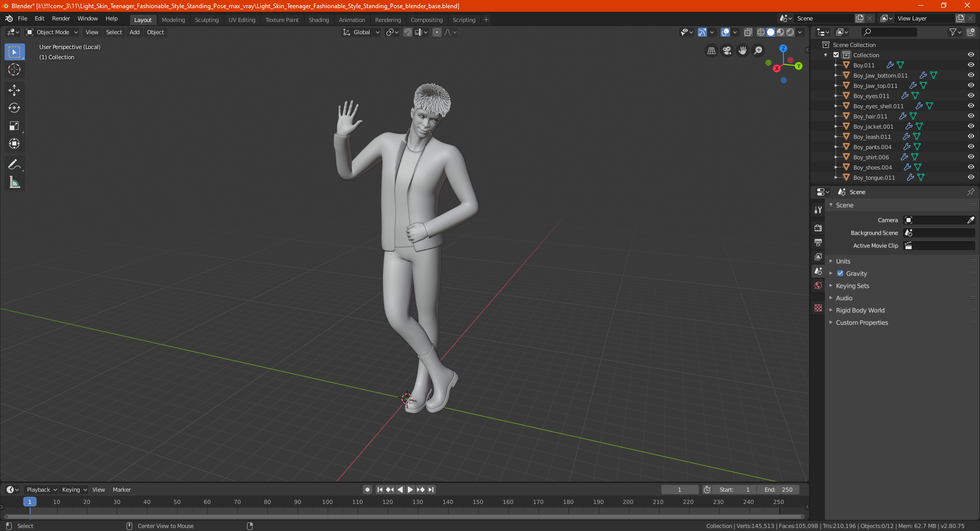Image resolution: width=980 pixels, height=531 pixels.
Task: Toggle X-ray mode in viewport
Action: click(748, 32)
